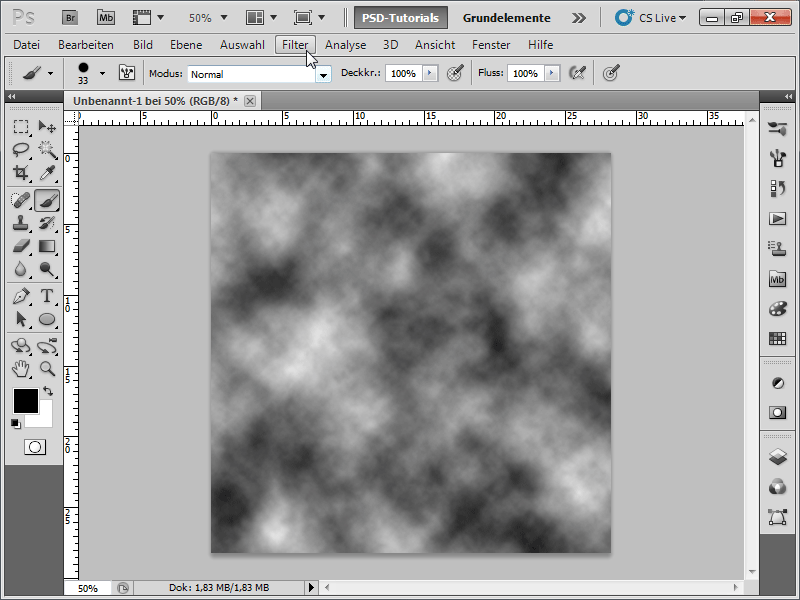Screen dimensions: 800x600
Task: Select the Move tool
Action: [47, 126]
